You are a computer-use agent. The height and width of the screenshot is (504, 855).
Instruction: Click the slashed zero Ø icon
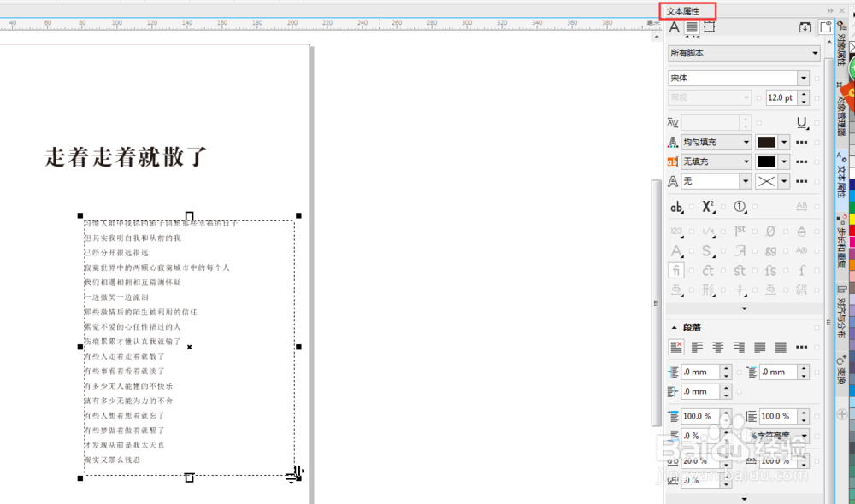770,231
